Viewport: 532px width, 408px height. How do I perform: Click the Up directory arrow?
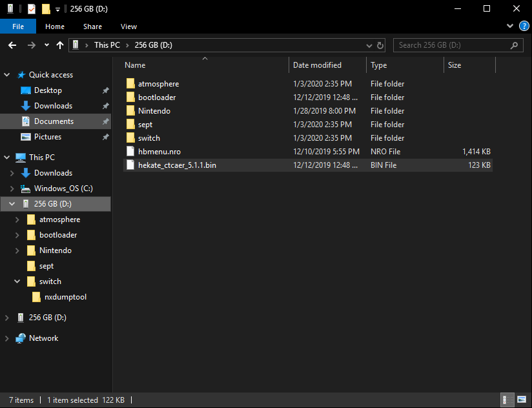tap(60, 45)
